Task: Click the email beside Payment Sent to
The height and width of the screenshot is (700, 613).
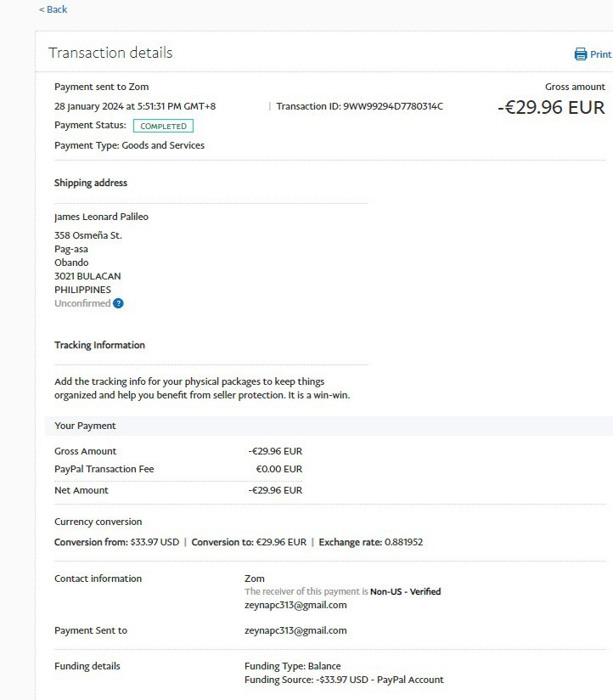Action: pyautogui.click(x=295, y=630)
